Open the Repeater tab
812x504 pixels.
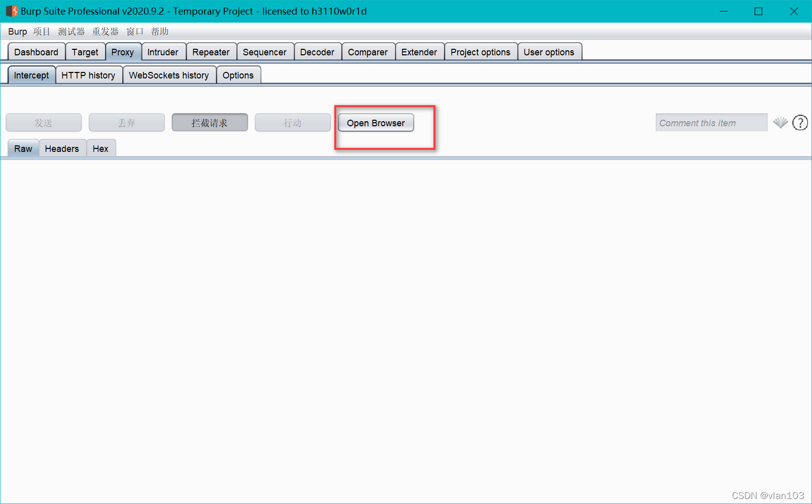coord(211,52)
